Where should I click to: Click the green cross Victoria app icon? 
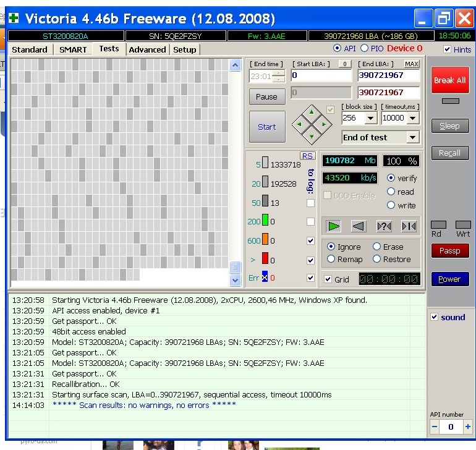[x=14, y=18]
